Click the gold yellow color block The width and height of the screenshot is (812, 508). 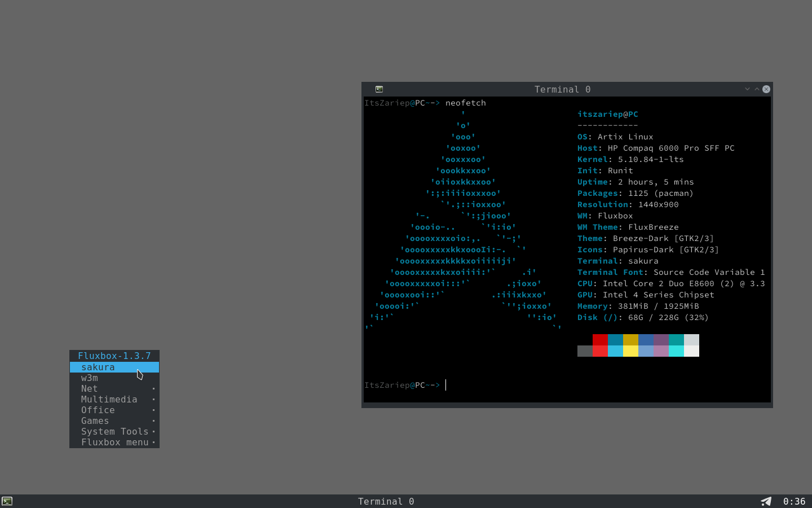[x=630, y=340]
